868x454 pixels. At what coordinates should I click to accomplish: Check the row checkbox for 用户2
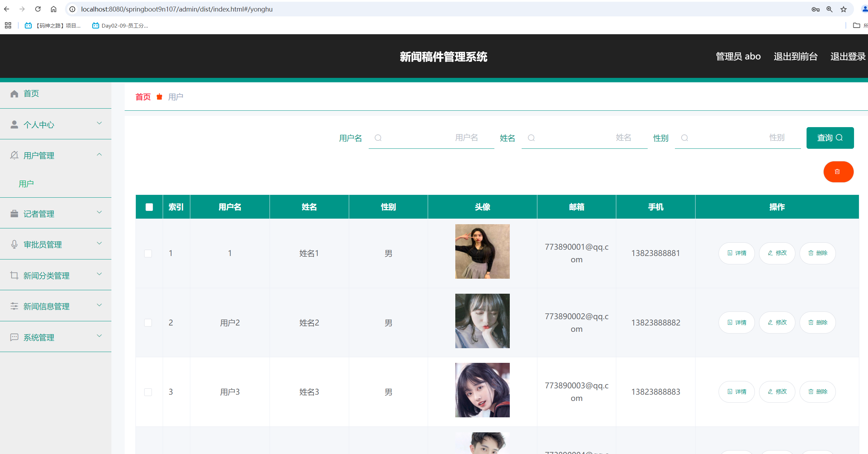click(148, 322)
